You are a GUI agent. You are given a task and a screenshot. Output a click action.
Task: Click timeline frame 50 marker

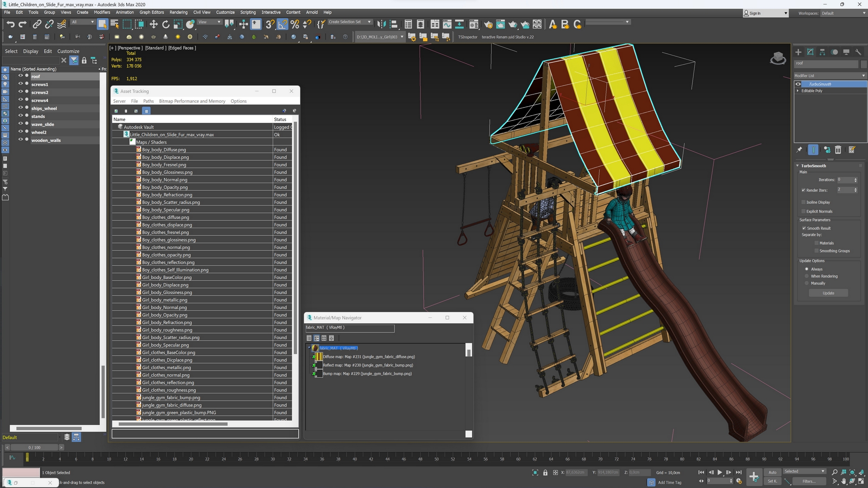pyautogui.click(x=436, y=459)
